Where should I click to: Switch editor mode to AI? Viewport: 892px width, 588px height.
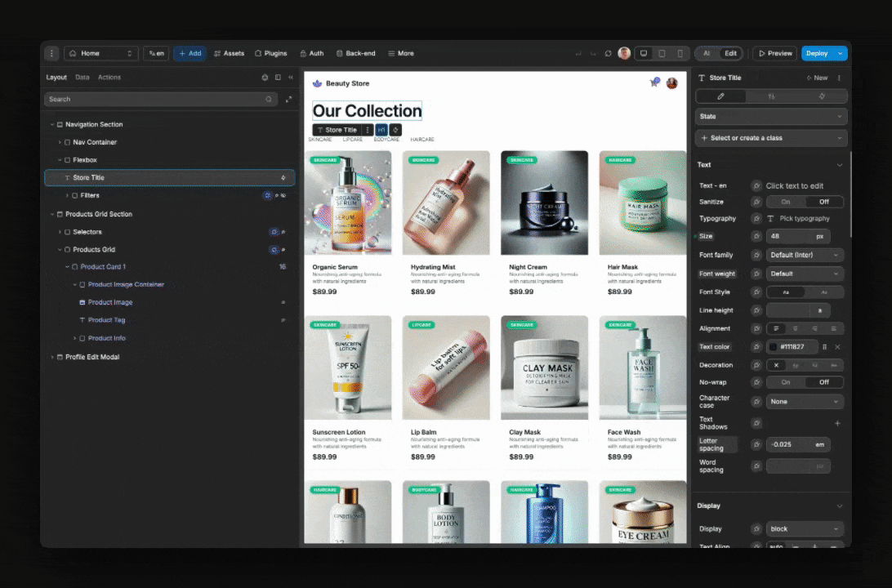pos(707,53)
